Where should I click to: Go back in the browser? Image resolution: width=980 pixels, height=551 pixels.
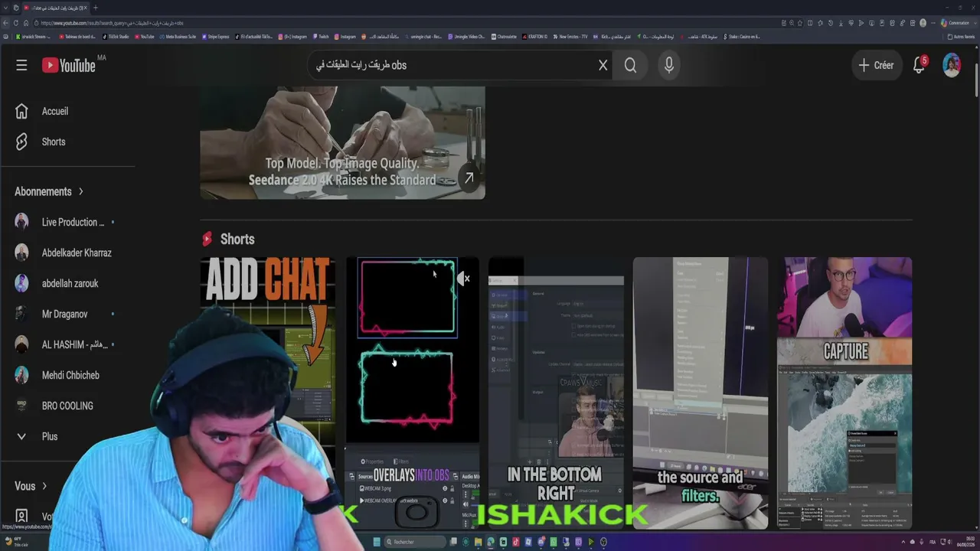pyautogui.click(x=6, y=23)
